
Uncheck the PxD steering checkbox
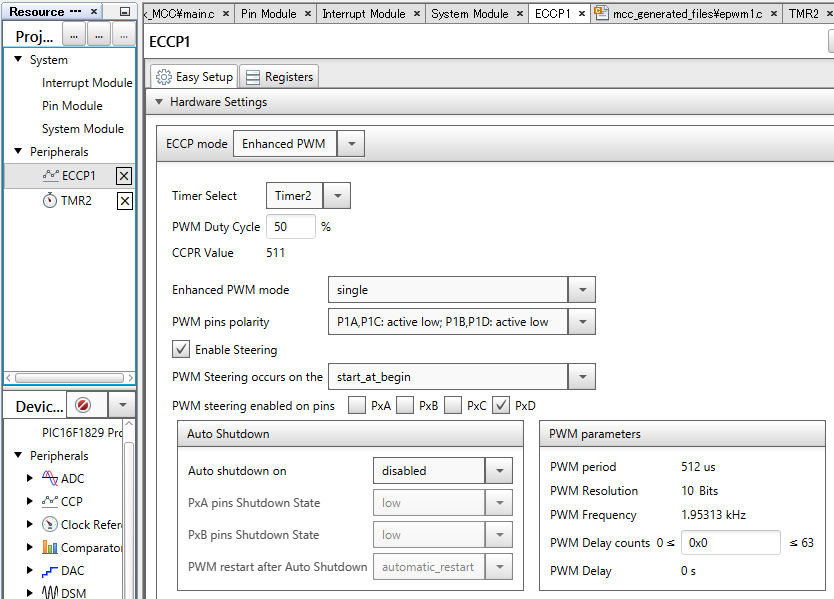click(x=501, y=405)
